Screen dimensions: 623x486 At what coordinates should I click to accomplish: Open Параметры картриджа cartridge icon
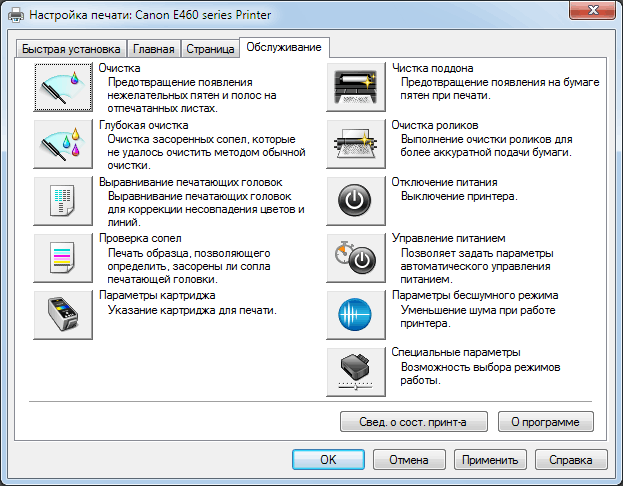click(63, 315)
